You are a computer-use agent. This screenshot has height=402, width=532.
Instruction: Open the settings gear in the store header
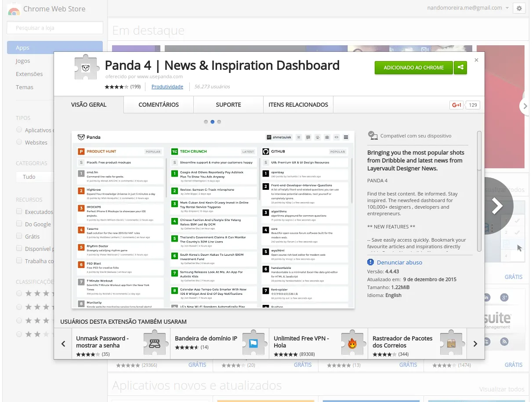pos(519,8)
